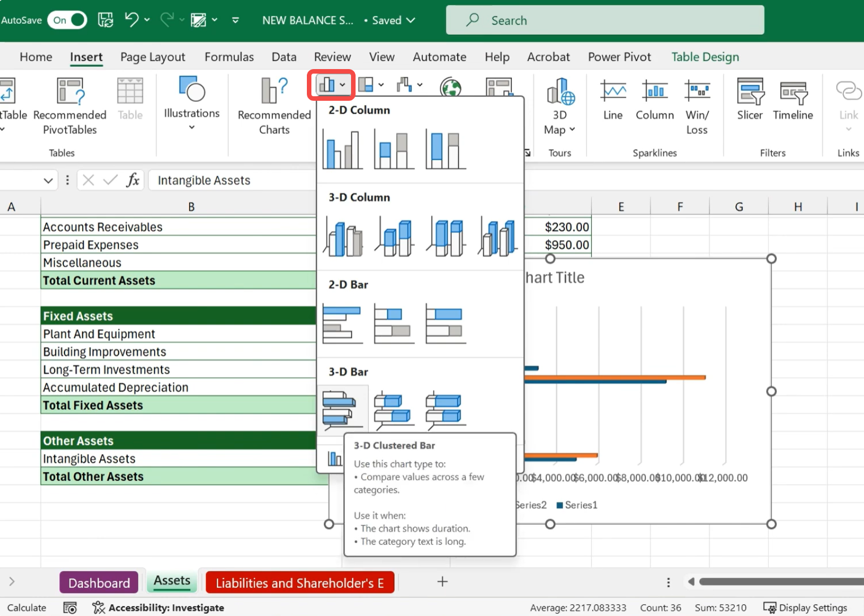This screenshot has height=616, width=864.
Task: Undo the last action
Action: point(131,20)
